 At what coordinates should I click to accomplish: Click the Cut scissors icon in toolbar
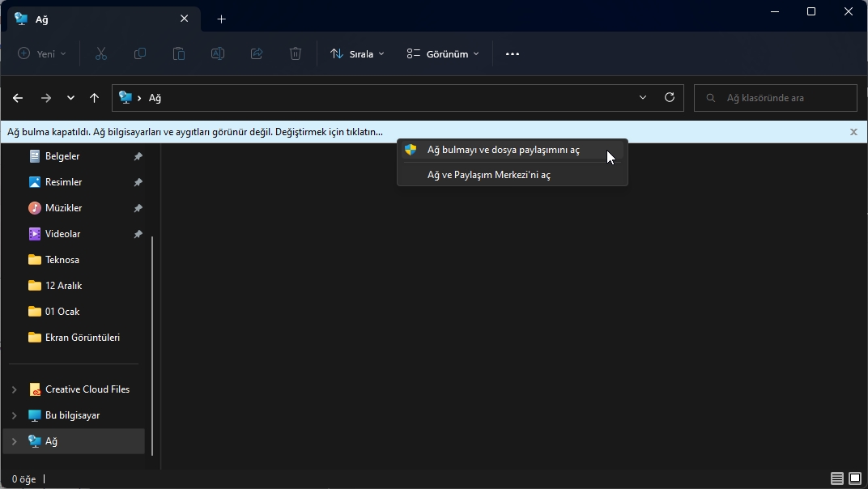coord(101,53)
